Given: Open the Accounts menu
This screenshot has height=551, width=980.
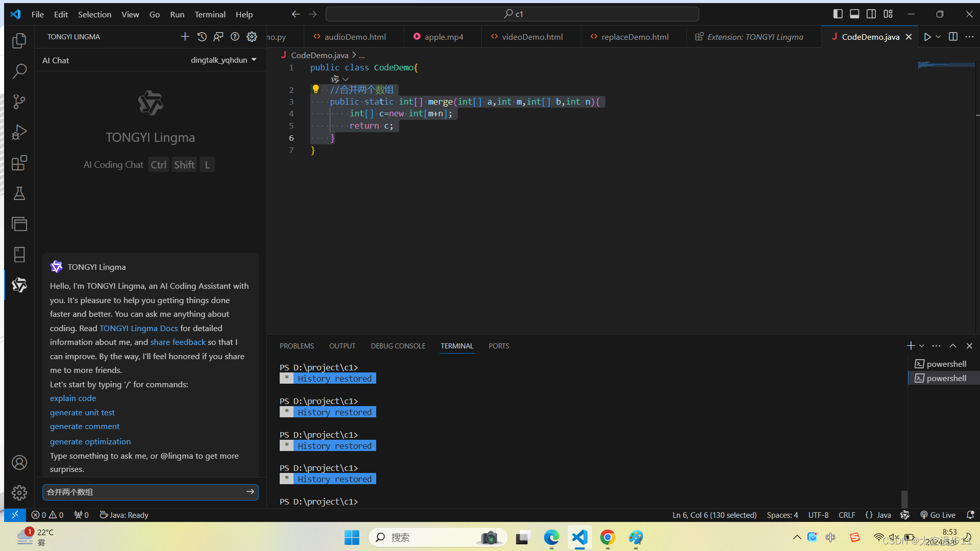Looking at the screenshot, I should tap(19, 463).
